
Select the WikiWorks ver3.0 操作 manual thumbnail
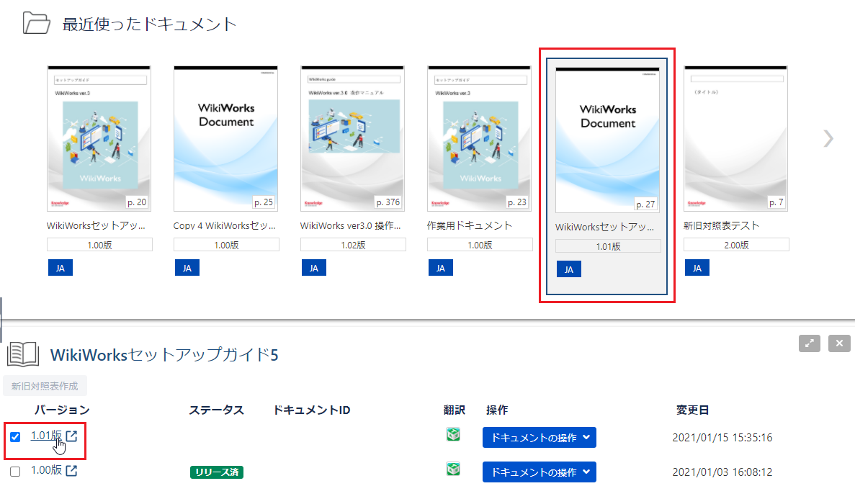click(353, 138)
